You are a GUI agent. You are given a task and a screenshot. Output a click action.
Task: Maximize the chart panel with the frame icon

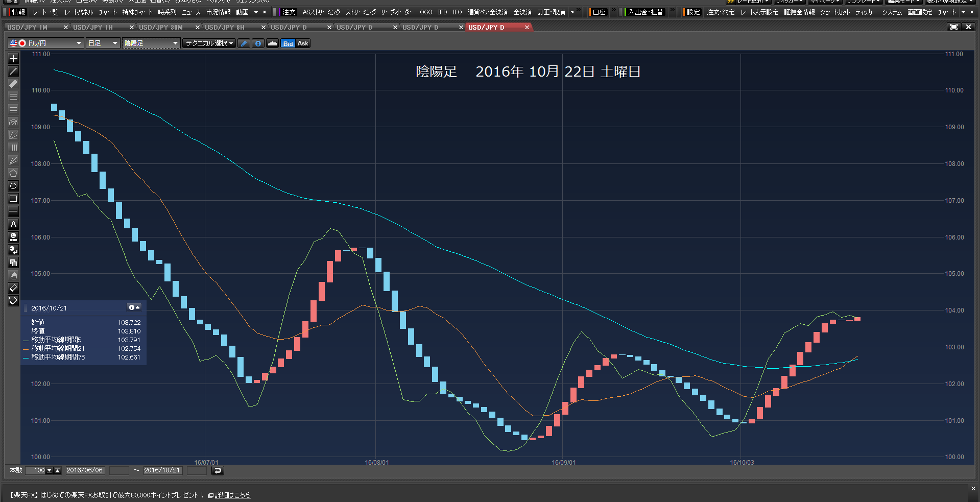[x=953, y=27]
